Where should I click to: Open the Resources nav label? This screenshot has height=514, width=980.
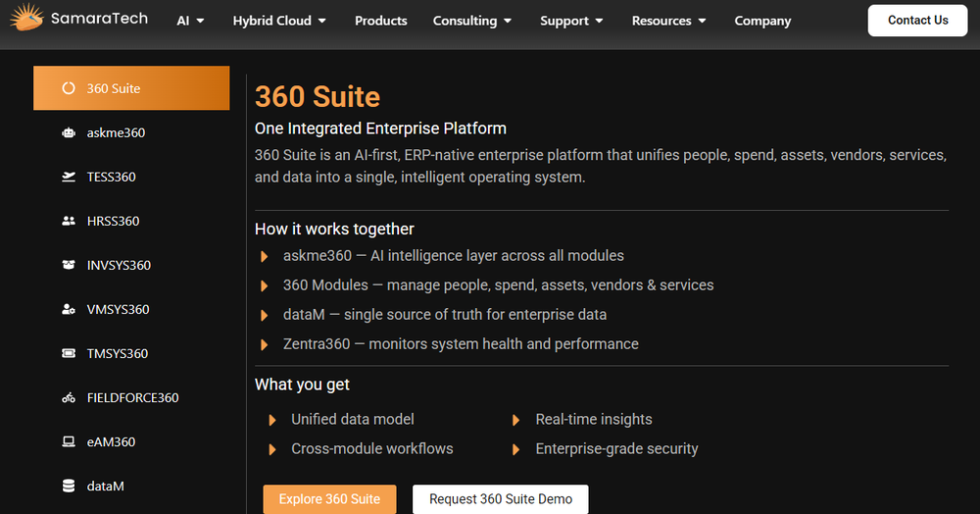pos(661,21)
